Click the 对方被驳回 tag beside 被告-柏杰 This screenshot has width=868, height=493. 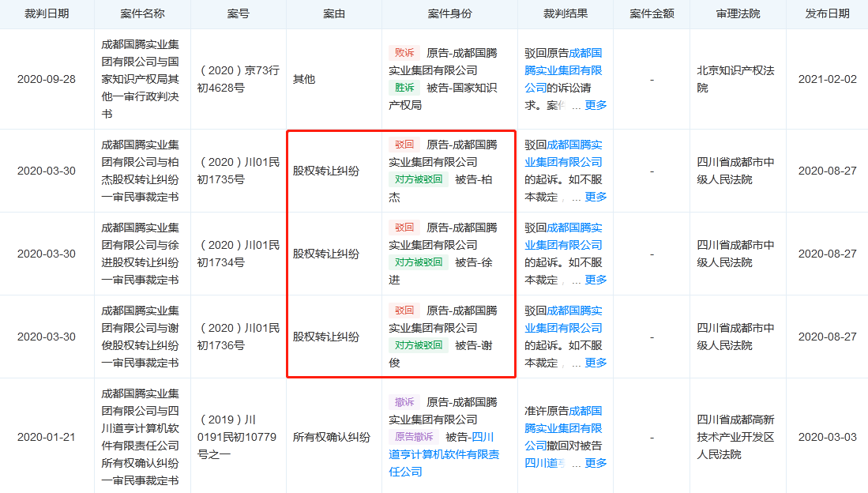418,179
